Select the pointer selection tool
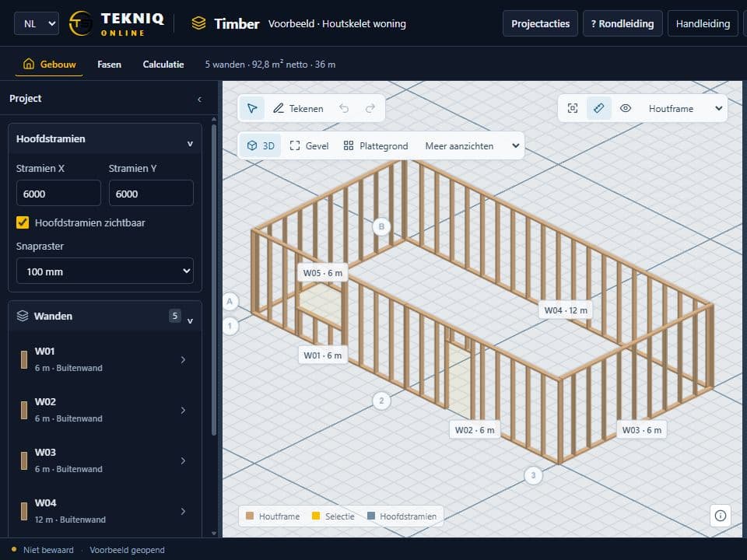 tap(252, 109)
